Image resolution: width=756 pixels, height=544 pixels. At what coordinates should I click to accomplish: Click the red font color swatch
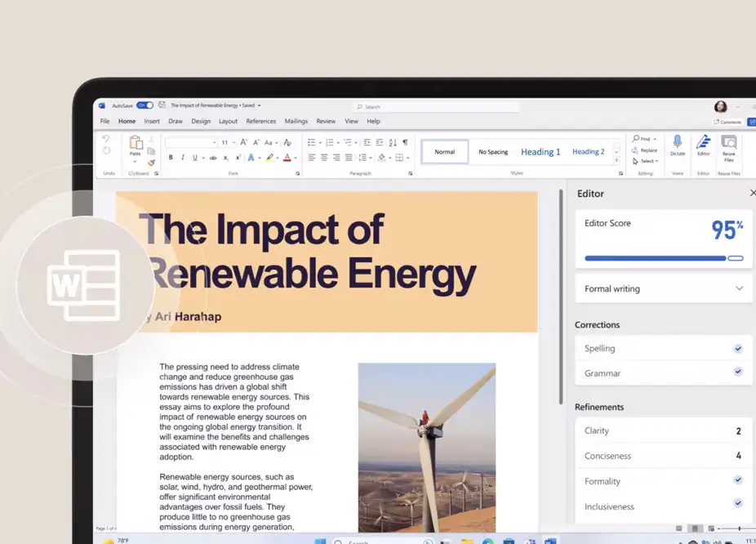[x=287, y=158]
